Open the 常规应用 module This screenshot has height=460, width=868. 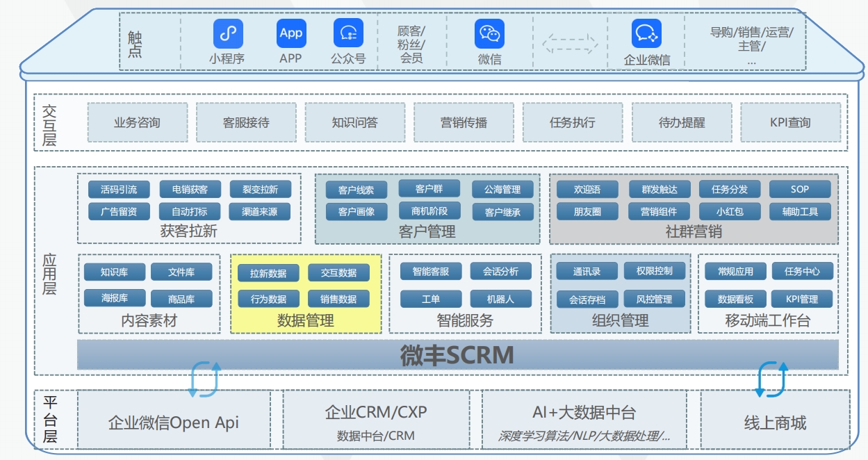coord(735,271)
